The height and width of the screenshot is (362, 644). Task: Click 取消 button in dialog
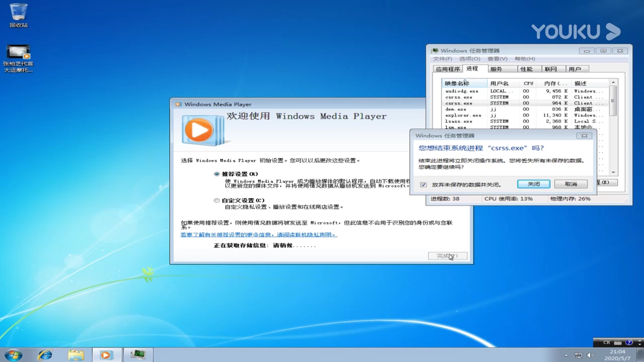(x=571, y=184)
